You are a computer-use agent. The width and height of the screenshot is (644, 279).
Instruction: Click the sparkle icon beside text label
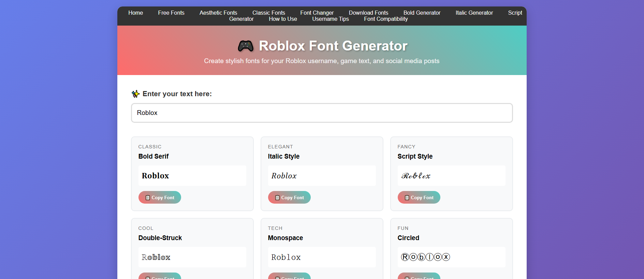[x=135, y=94]
